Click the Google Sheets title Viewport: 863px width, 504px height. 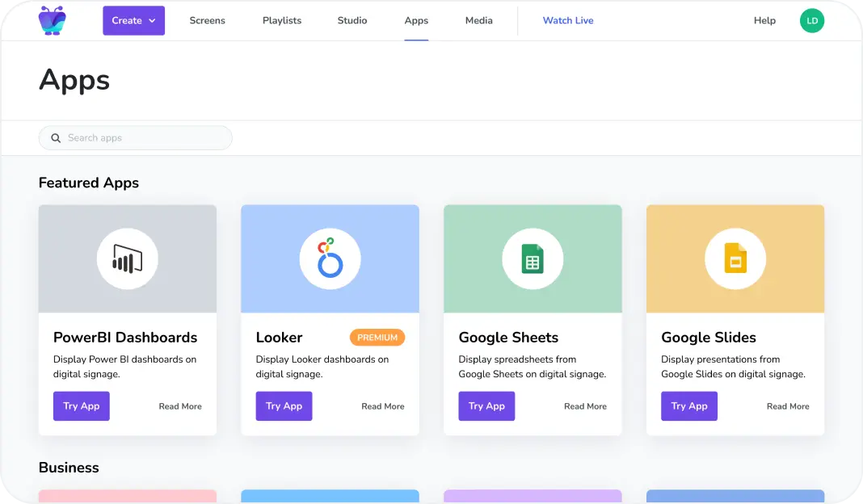point(508,338)
